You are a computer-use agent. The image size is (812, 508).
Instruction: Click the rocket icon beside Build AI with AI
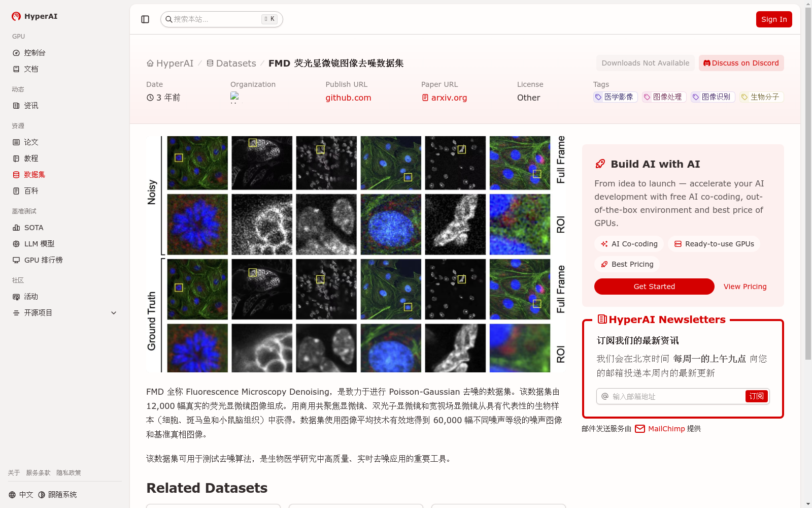pos(600,164)
